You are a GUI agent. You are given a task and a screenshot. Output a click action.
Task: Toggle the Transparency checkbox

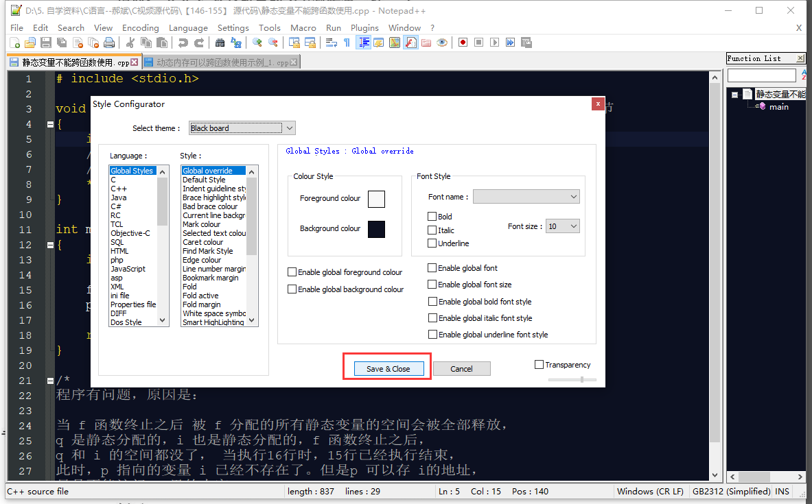click(x=539, y=365)
